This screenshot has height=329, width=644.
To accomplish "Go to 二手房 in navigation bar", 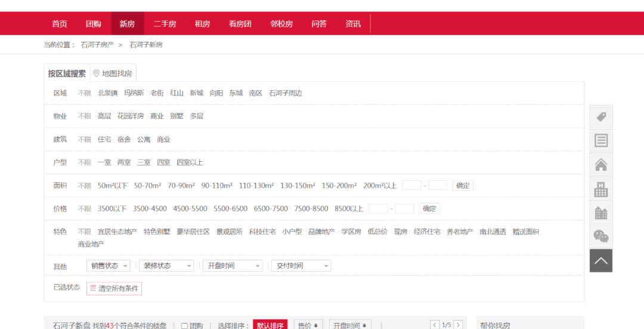I will click(x=165, y=24).
